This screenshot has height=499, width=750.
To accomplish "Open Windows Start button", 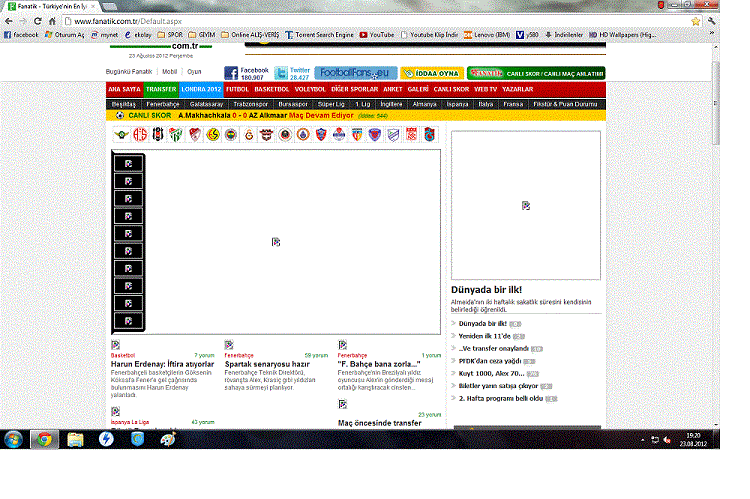I will coord(13,439).
